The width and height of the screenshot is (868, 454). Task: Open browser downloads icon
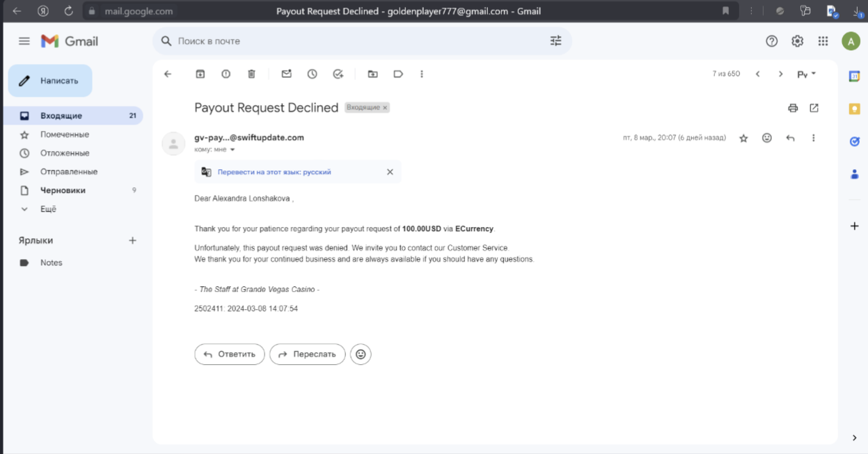pos(858,11)
